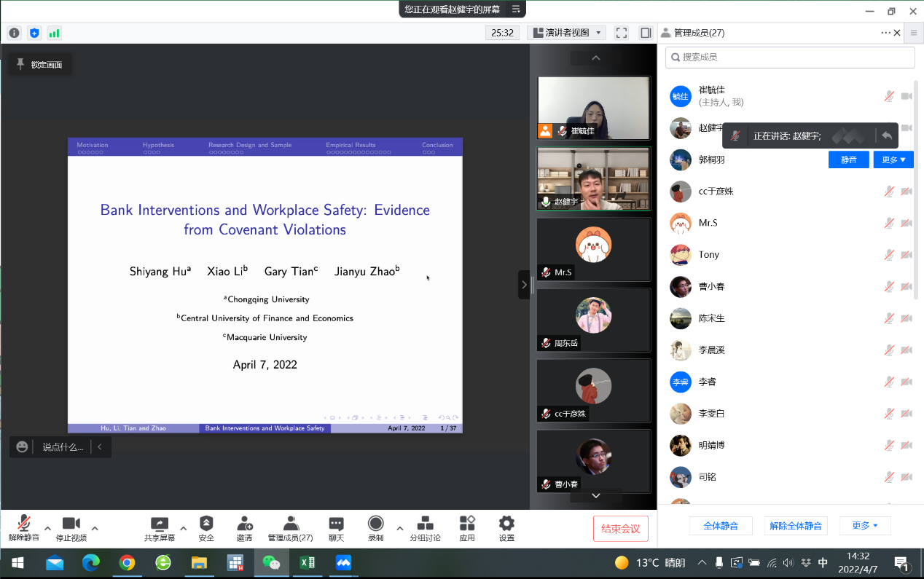Click the search members input field
Screen dimensions: 924x579
790,57
